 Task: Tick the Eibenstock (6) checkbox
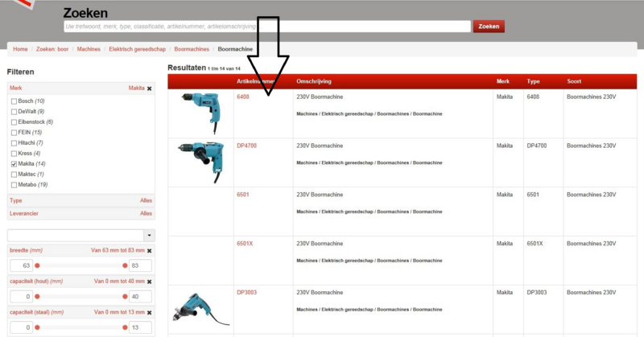click(14, 122)
